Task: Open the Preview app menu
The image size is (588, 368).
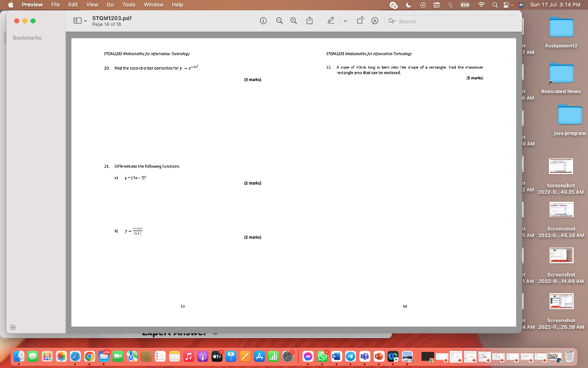Action: coord(32,5)
